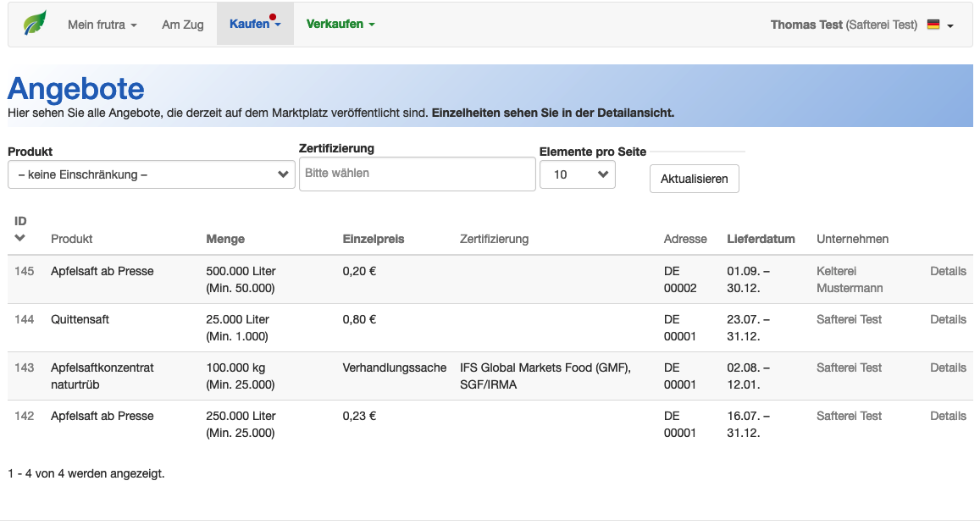Screen dimensions: 980x525
Task: Click the ID sort chevron arrow
Action: click(20, 238)
